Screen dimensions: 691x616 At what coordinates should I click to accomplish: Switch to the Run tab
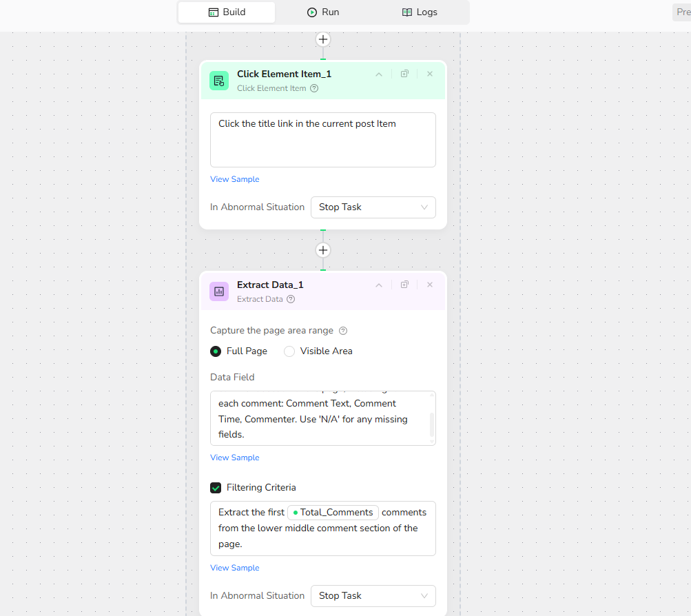323,12
